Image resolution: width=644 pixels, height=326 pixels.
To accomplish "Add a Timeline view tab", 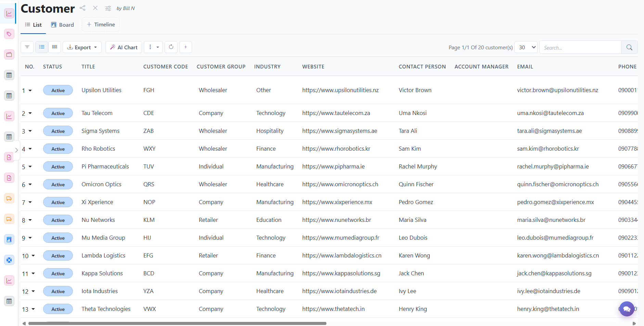I will (x=101, y=25).
